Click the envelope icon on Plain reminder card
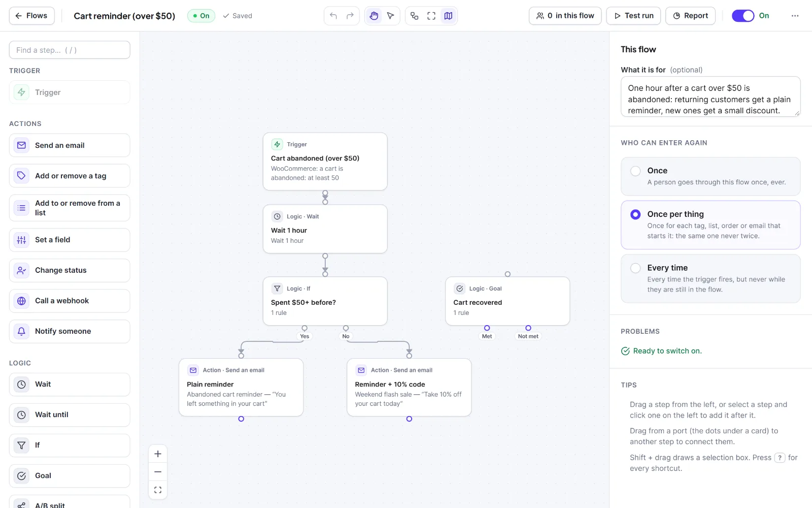This screenshot has width=812, height=508. coord(193,370)
